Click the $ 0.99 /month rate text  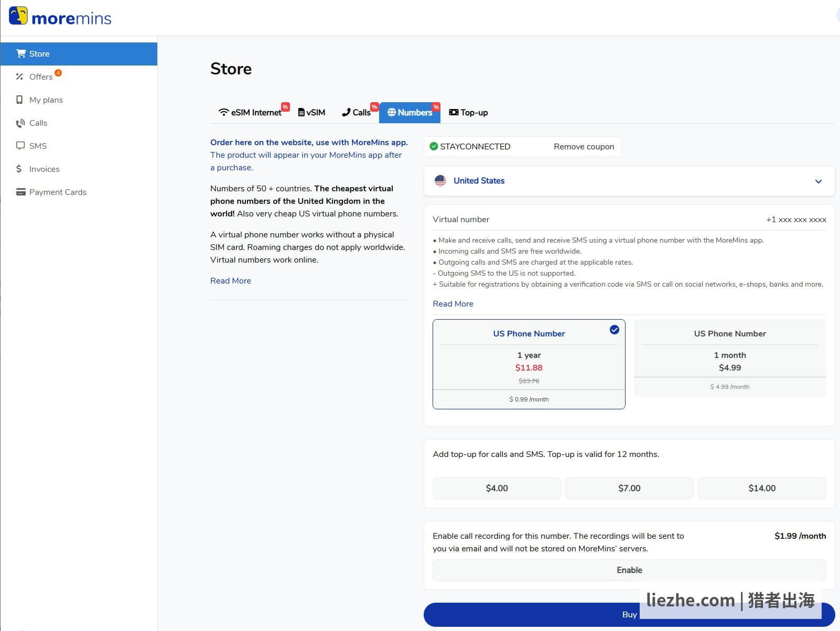(x=529, y=399)
